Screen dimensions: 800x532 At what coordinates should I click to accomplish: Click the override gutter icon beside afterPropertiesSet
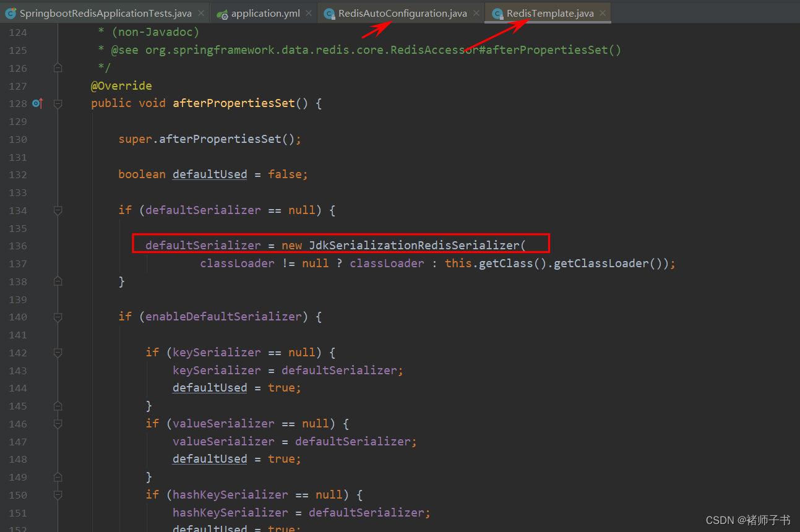point(37,103)
